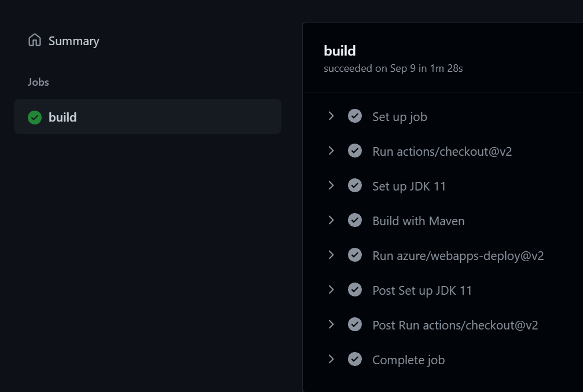Expand the Run azure/webapps-deploy@v2 chevron
Image resolution: width=583 pixels, height=392 pixels.
click(331, 255)
